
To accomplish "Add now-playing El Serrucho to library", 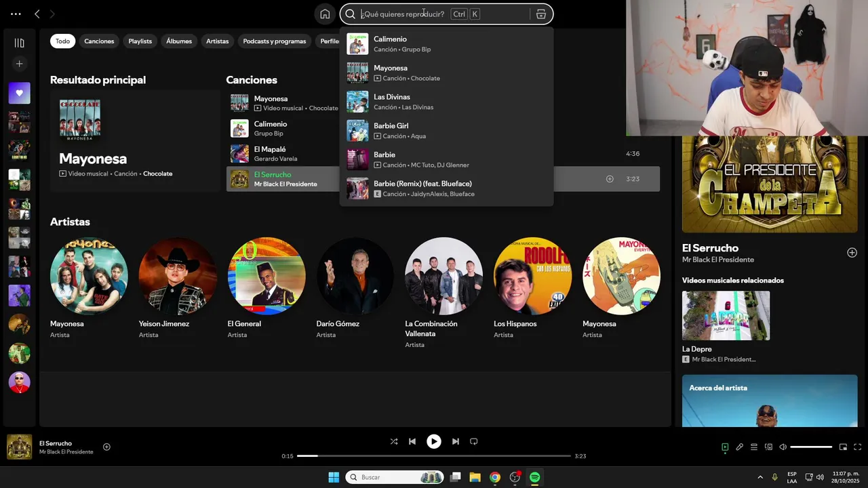I will point(106,447).
